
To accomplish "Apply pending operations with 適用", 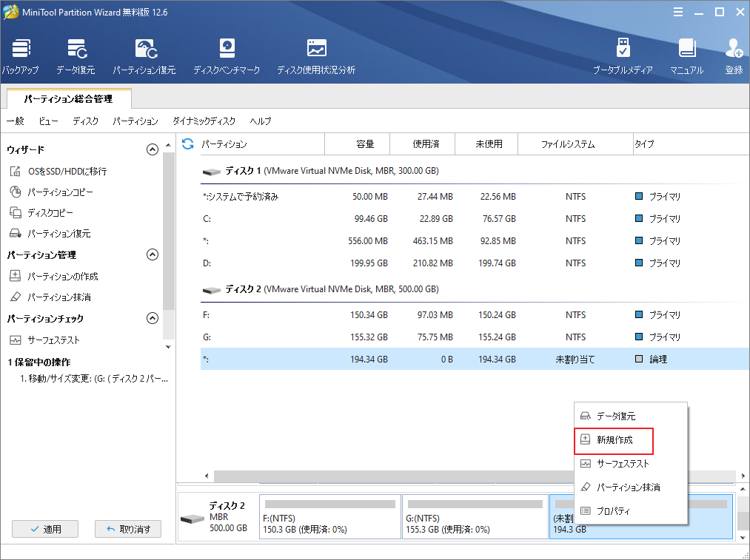I will click(x=45, y=529).
